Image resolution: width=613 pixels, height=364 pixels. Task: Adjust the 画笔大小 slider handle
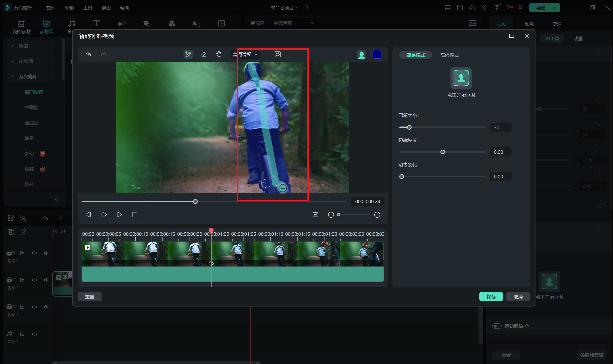[x=409, y=127]
